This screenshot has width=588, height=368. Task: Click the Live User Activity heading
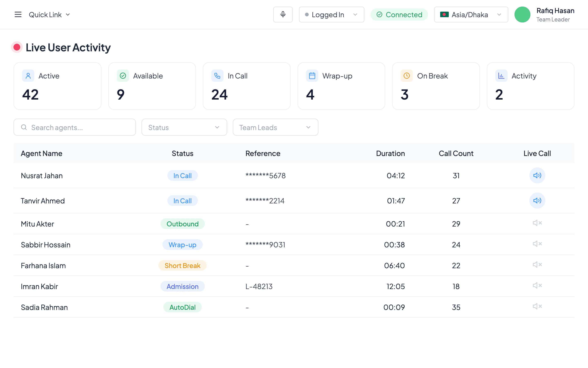point(68,47)
